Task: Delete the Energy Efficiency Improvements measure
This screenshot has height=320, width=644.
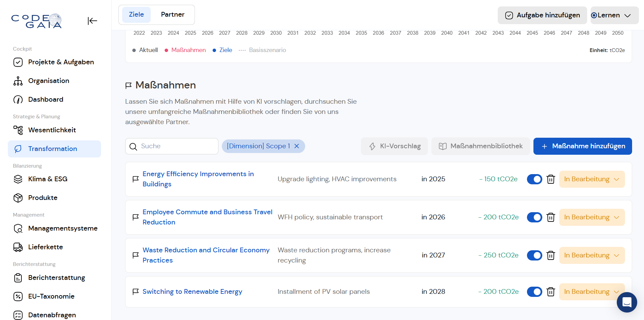Action: 550,179
